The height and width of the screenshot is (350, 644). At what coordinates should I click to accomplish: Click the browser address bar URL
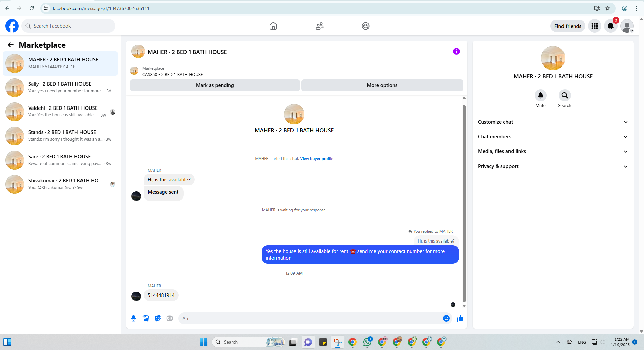[101, 8]
